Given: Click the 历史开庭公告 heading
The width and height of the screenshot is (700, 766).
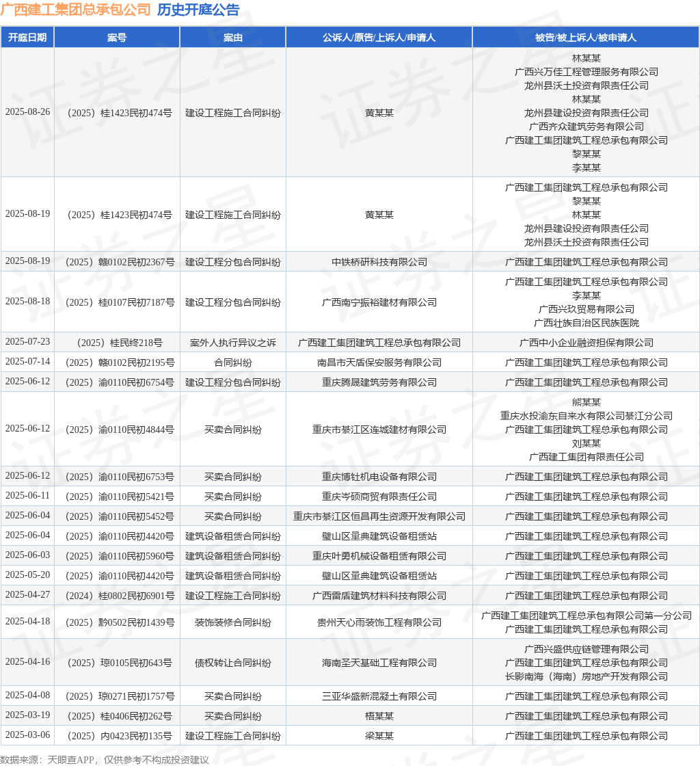Looking at the screenshot, I should coord(198,10).
